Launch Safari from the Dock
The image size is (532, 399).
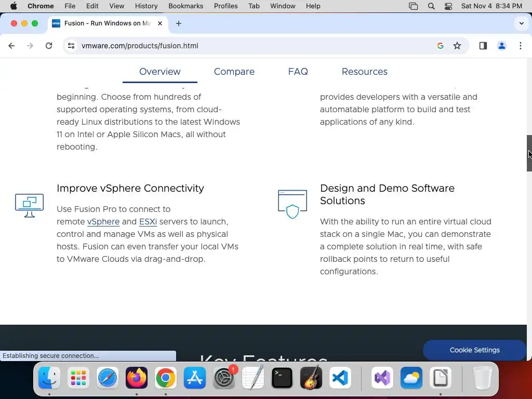pyautogui.click(x=108, y=378)
